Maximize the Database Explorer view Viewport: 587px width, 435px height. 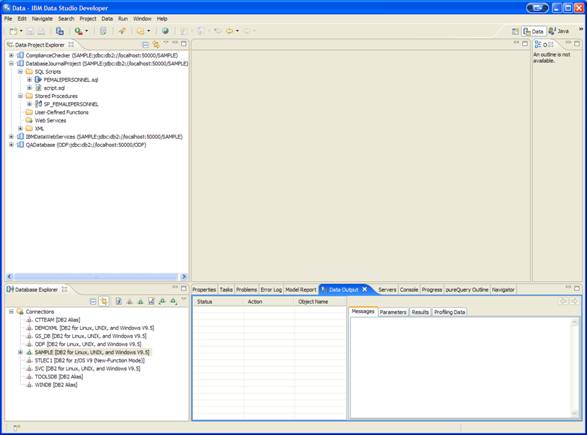pos(184,288)
